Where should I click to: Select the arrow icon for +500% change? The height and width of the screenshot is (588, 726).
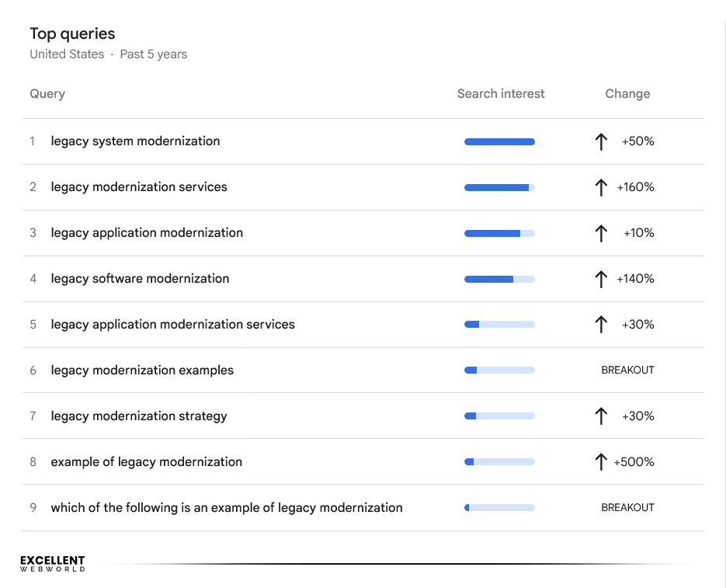(601, 461)
